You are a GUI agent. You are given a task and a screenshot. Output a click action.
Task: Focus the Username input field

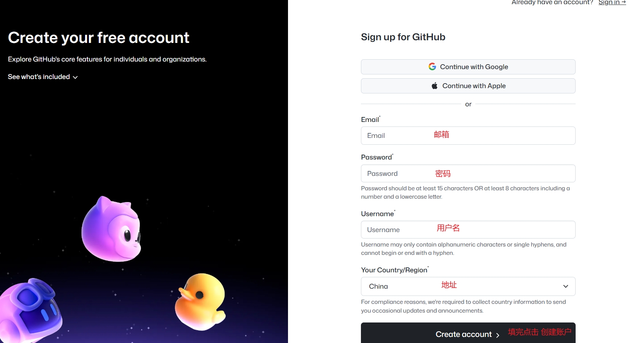pos(468,230)
